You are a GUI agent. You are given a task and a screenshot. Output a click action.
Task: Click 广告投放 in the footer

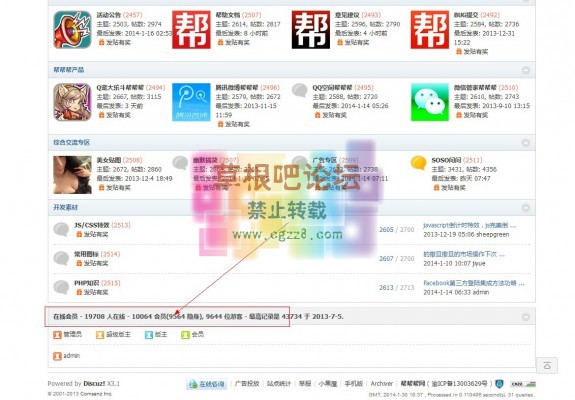tap(247, 384)
